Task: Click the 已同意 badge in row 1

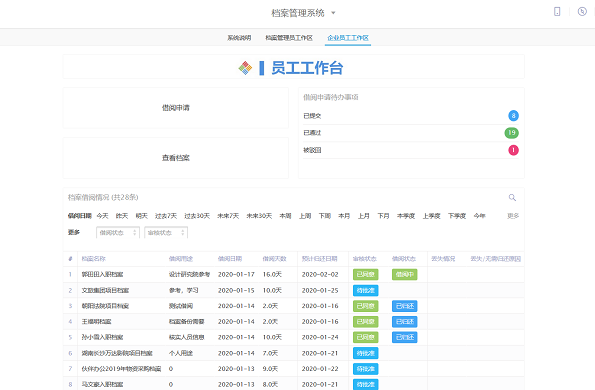Action: [x=366, y=274]
